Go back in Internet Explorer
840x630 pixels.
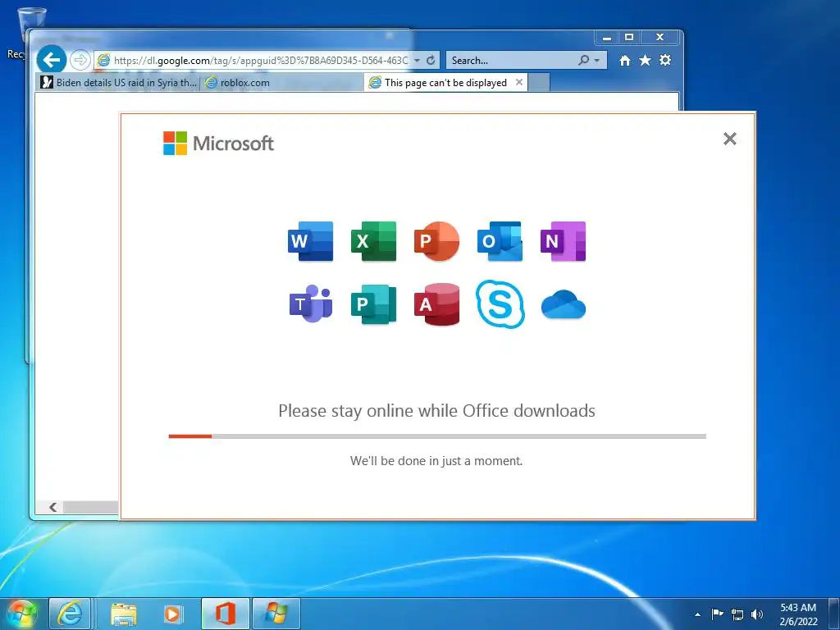click(x=52, y=59)
